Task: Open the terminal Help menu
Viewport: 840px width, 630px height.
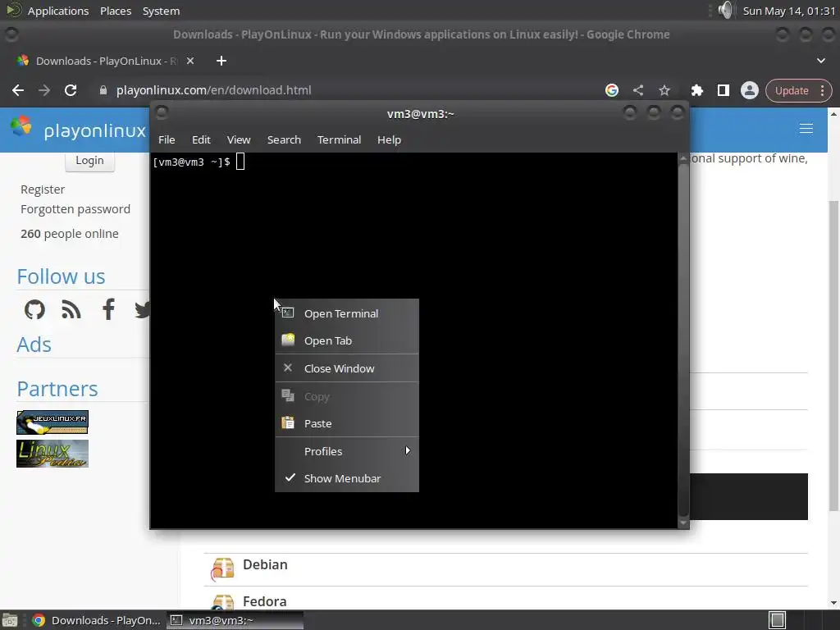Action: tap(389, 139)
